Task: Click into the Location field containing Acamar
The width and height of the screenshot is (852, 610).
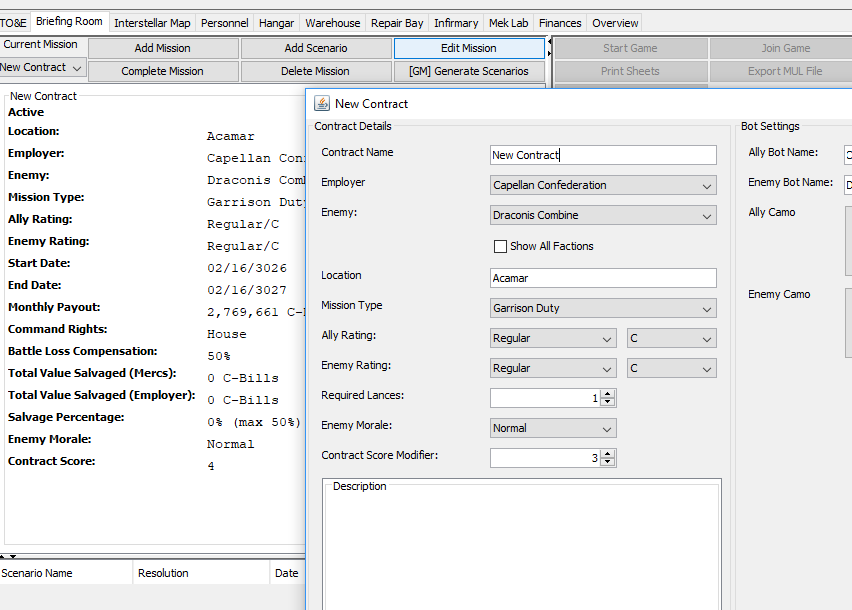Action: point(603,278)
